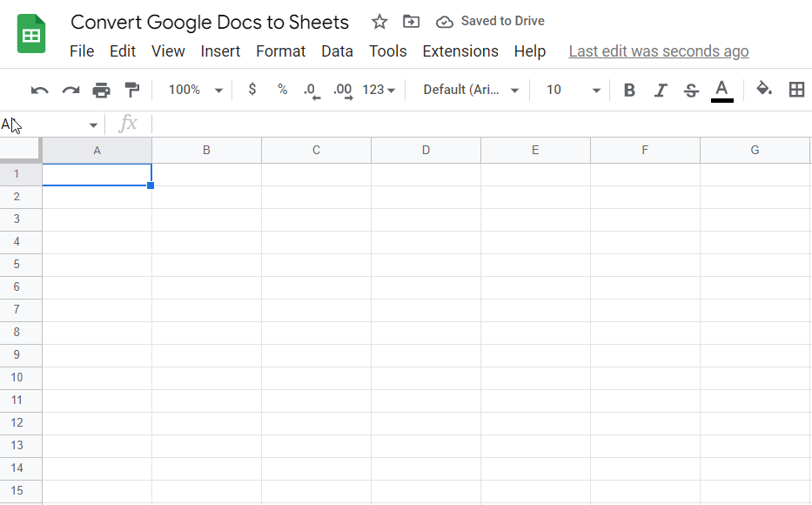
Task: Open the Insert menu
Action: pos(220,51)
